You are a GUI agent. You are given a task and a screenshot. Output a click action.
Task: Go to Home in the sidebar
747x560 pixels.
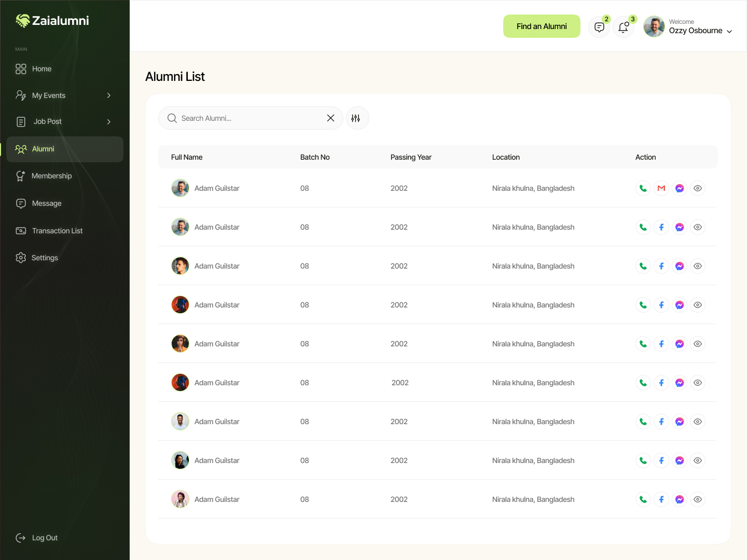tap(41, 68)
